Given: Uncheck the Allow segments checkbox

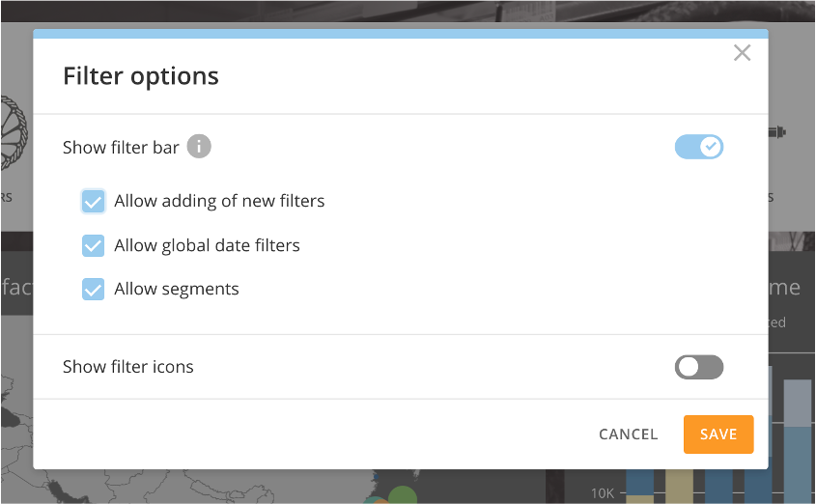Looking at the screenshot, I should point(93,289).
